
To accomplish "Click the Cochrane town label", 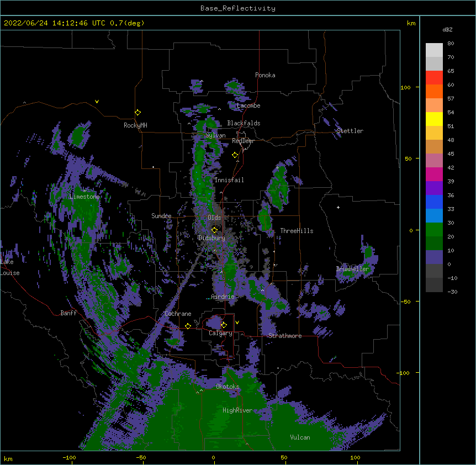I will point(178,314).
